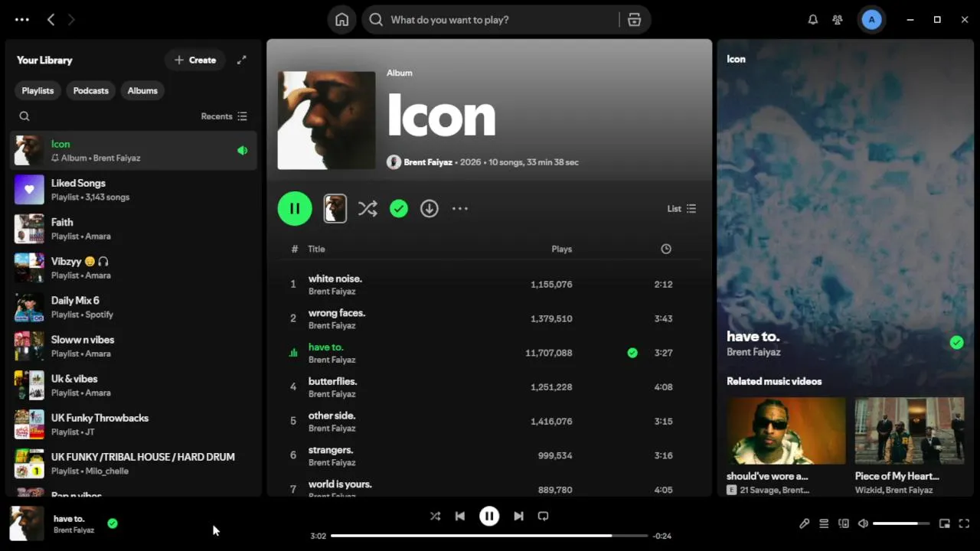Open 'should've wore a...' music video thumbnail
The height and width of the screenshot is (551, 980).
pos(786,430)
